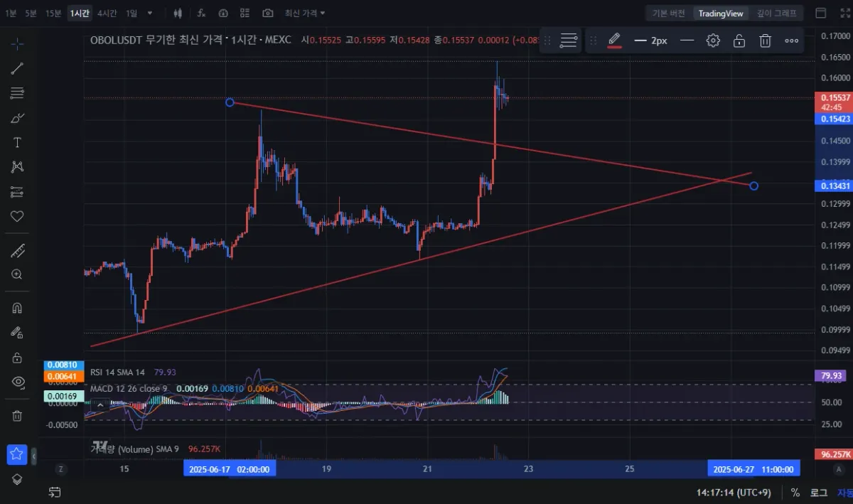Select the text annotation tool
This screenshot has width=853, height=504.
coord(17,142)
